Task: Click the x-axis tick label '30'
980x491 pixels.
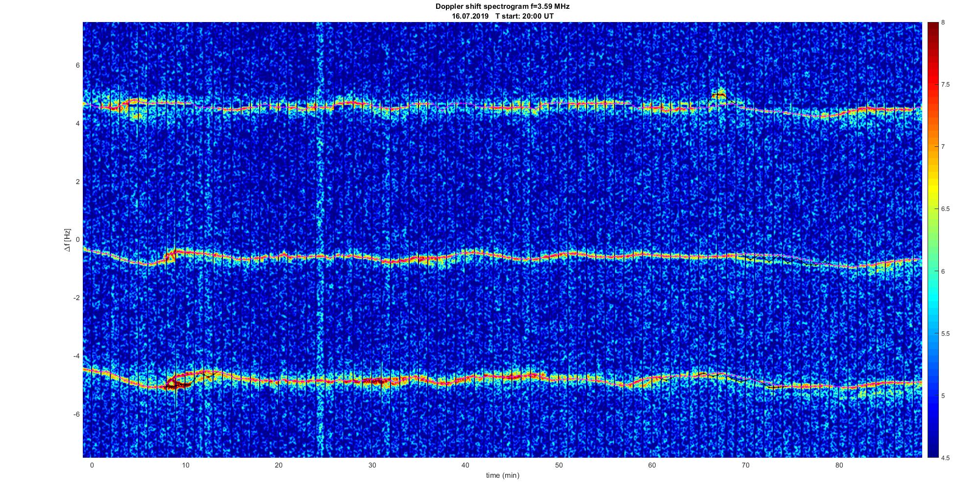Action: [x=372, y=465]
